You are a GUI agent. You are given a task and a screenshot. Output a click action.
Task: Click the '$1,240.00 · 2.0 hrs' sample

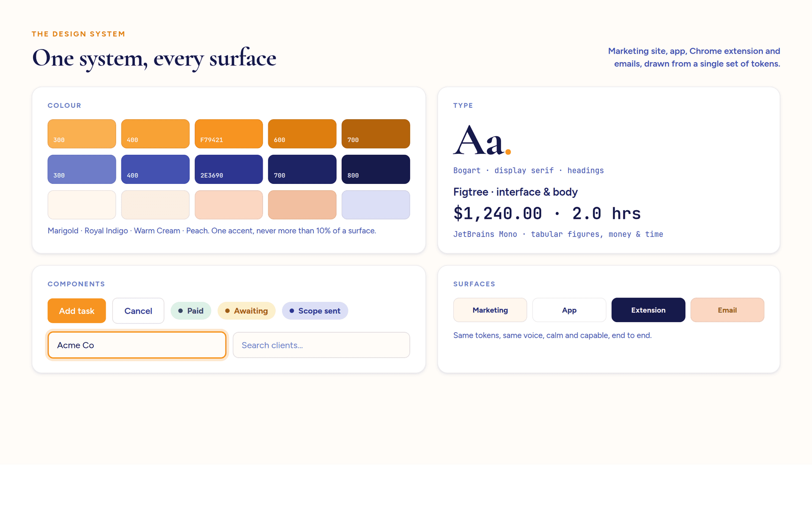click(x=547, y=213)
